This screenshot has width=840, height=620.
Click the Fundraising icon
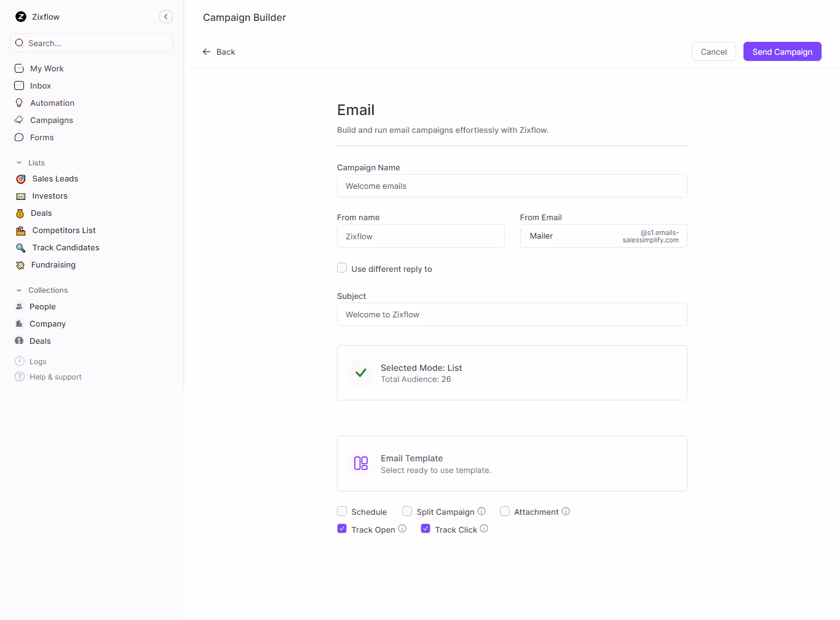point(20,265)
